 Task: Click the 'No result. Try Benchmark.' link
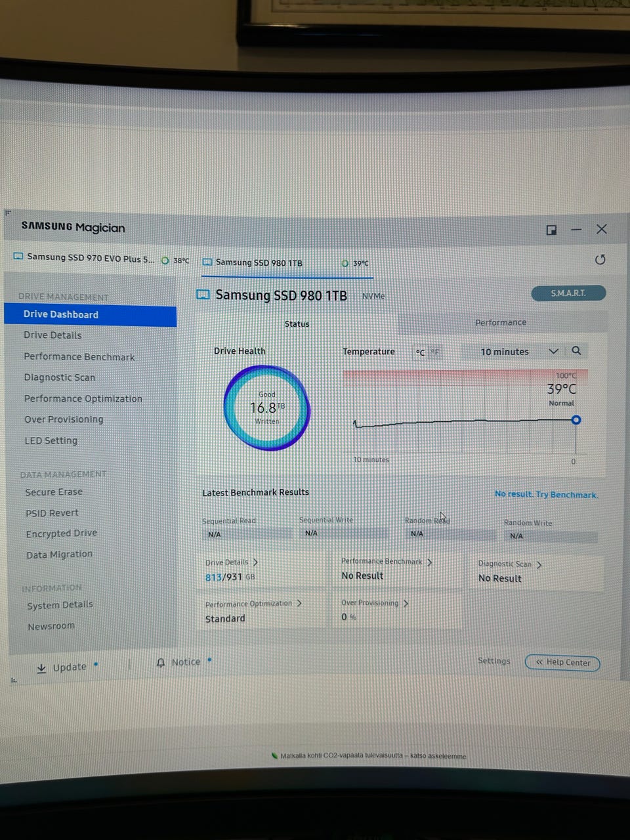(x=546, y=494)
